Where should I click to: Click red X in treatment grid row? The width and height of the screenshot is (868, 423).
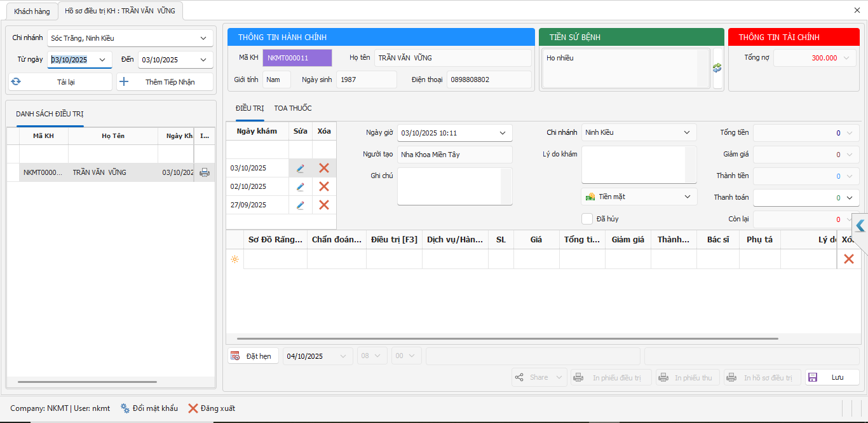point(848,259)
